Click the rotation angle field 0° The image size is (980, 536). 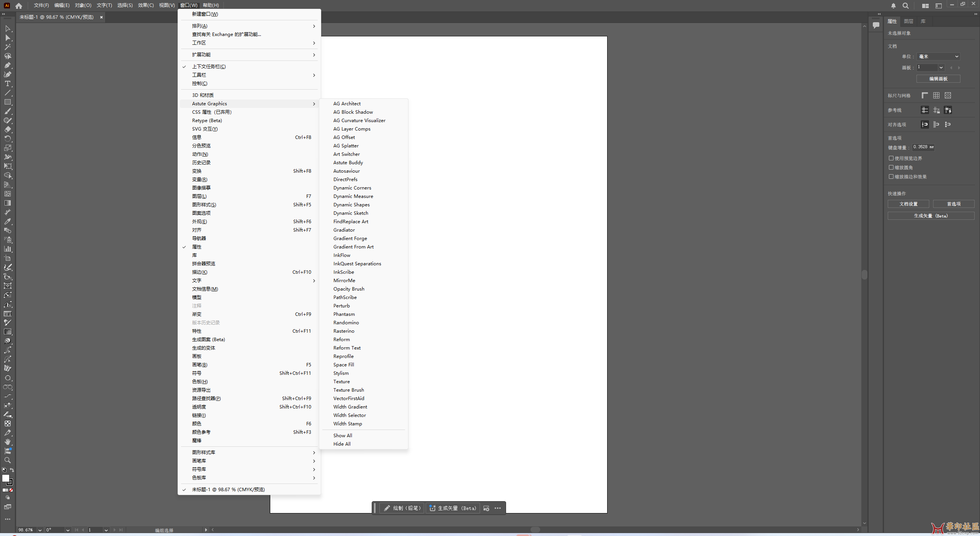pyautogui.click(x=55, y=530)
